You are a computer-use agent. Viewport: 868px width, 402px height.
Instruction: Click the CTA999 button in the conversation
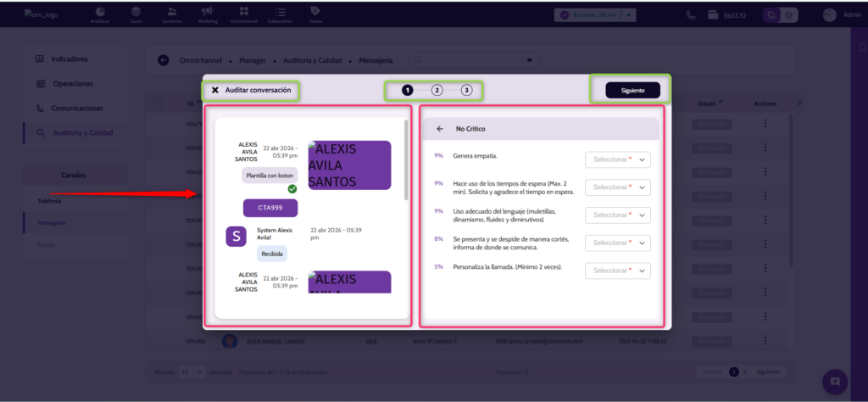[x=270, y=208]
